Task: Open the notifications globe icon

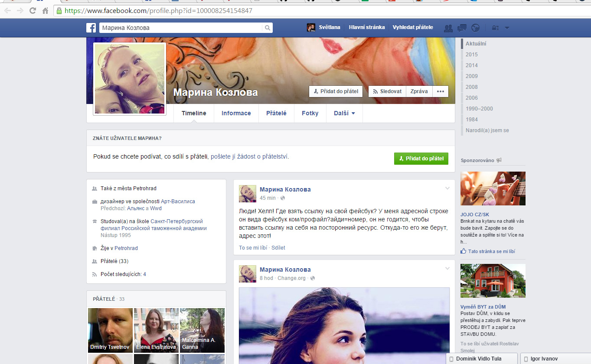Action: click(x=476, y=28)
